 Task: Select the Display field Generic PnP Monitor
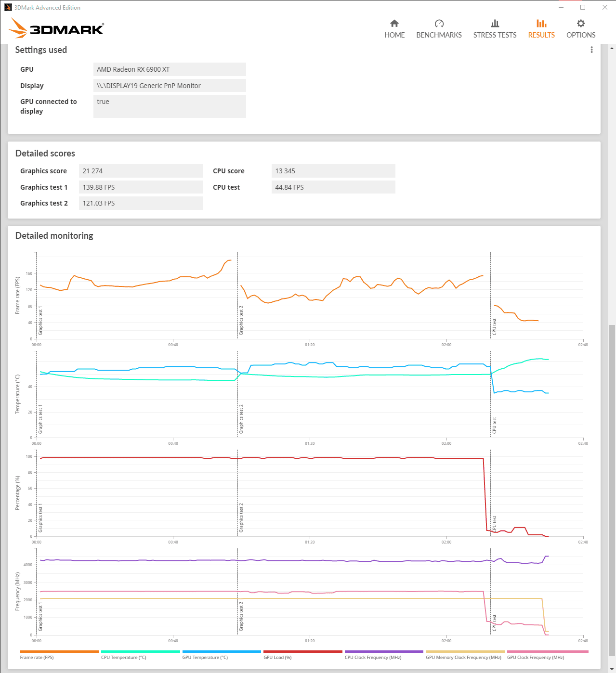[170, 86]
